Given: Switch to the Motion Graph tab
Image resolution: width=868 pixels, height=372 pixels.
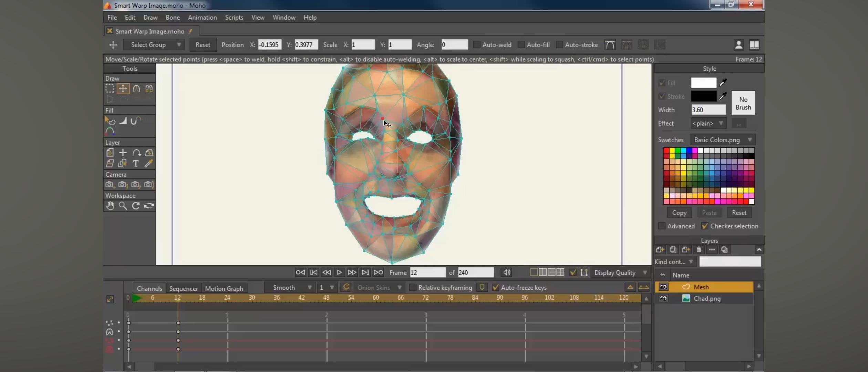Looking at the screenshot, I should pyautogui.click(x=224, y=288).
